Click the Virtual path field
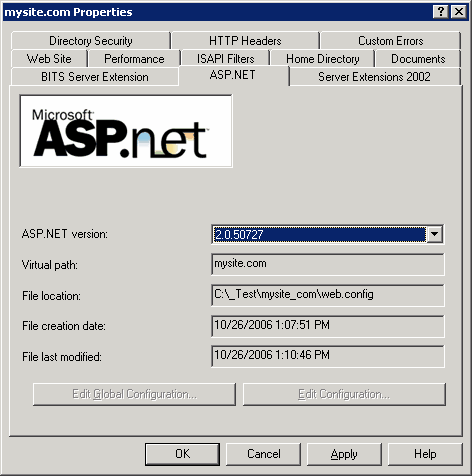Screen dimensions: 472x476 [x=327, y=264]
